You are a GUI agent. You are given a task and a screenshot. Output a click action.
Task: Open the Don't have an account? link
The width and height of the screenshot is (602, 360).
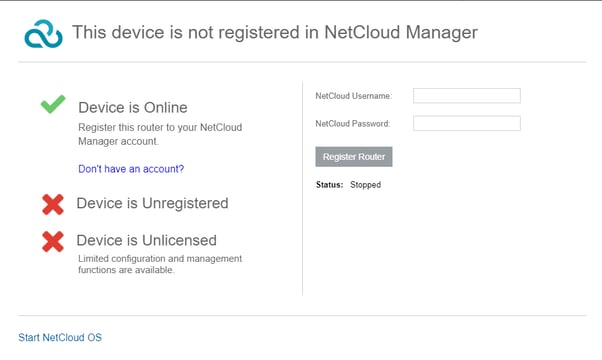coord(131,169)
